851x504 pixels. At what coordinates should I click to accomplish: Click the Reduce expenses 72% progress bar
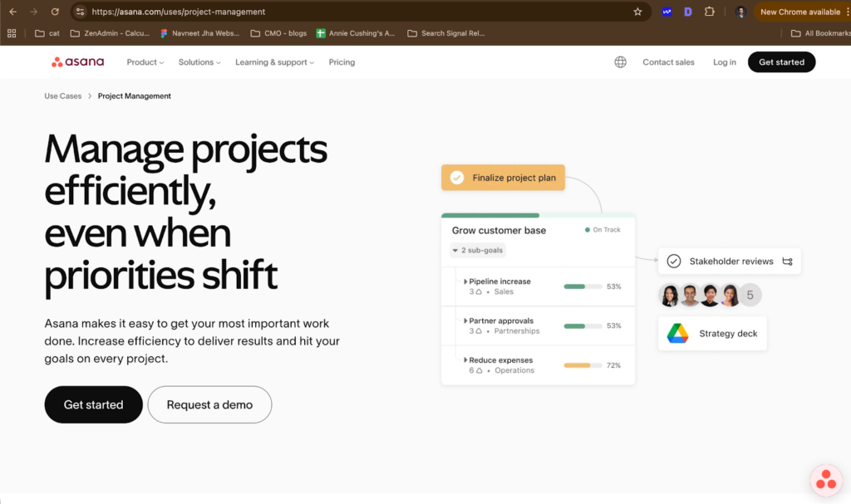(x=583, y=365)
